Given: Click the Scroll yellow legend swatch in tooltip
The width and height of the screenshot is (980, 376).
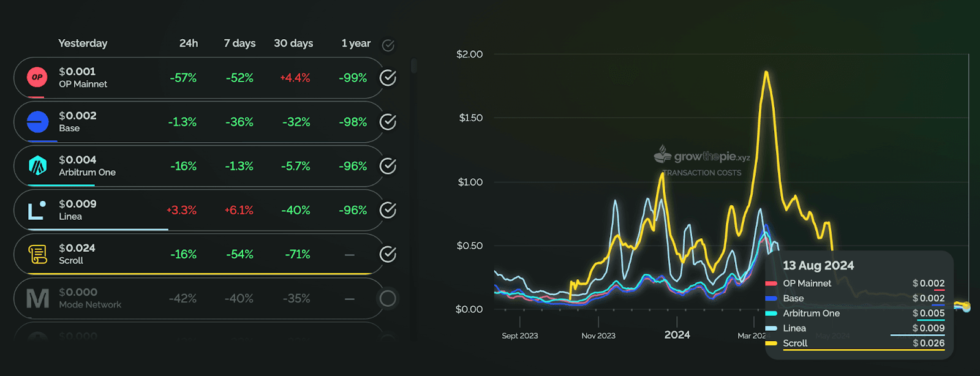Looking at the screenshot, I should tap(771, 344).
